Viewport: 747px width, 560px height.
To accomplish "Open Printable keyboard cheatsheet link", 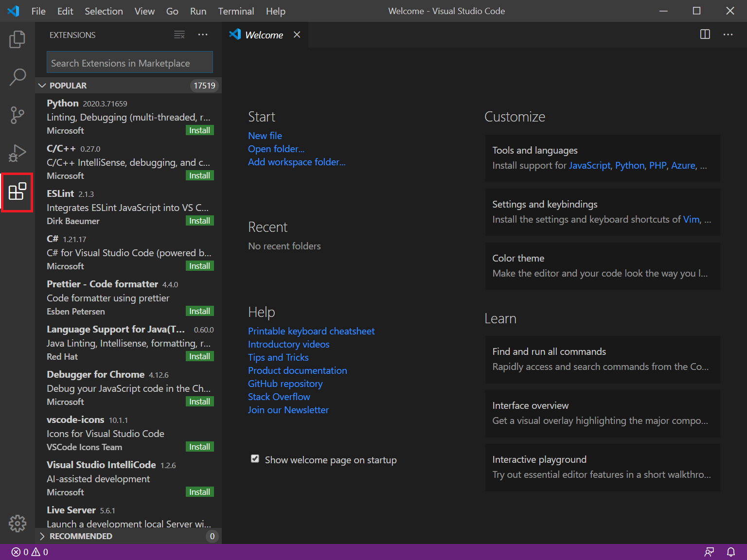I will tap(311, 331).
